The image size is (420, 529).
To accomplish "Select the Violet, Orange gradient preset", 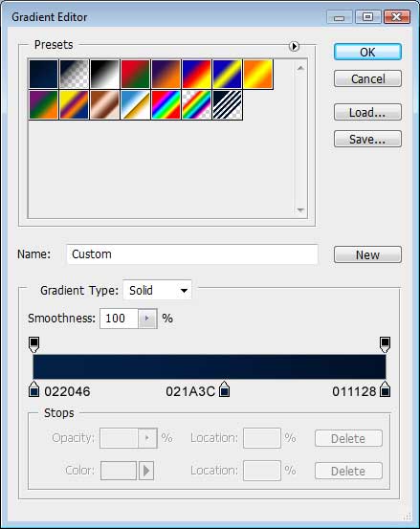I will coord(166,74).
